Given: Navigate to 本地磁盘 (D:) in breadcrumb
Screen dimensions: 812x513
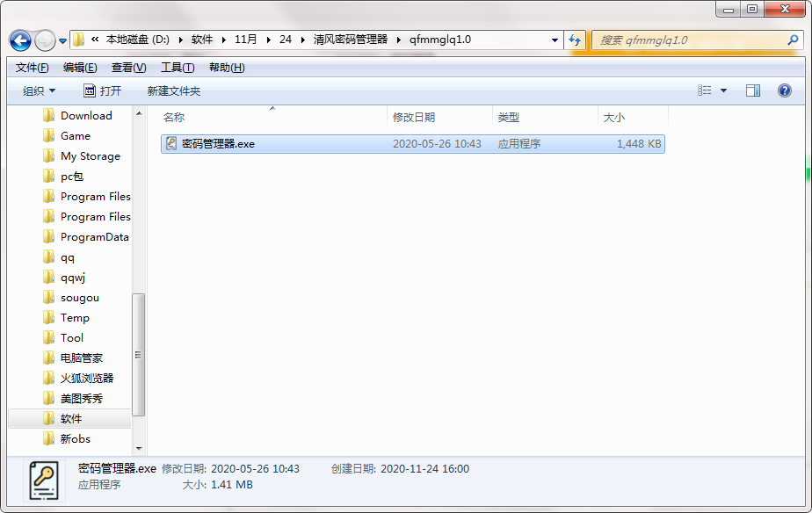Looking at the screenshot, I should pyautogui.click(x=137, y=40).
